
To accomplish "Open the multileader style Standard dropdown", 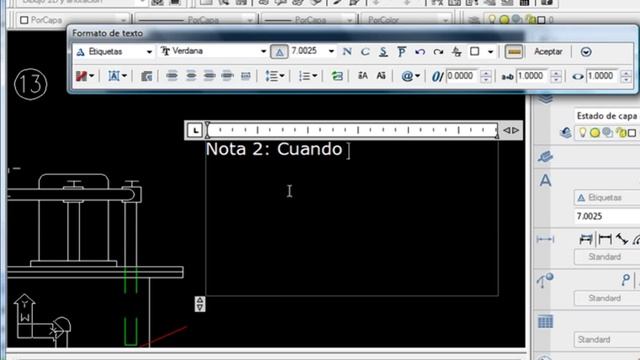I will tap(607, 298).
